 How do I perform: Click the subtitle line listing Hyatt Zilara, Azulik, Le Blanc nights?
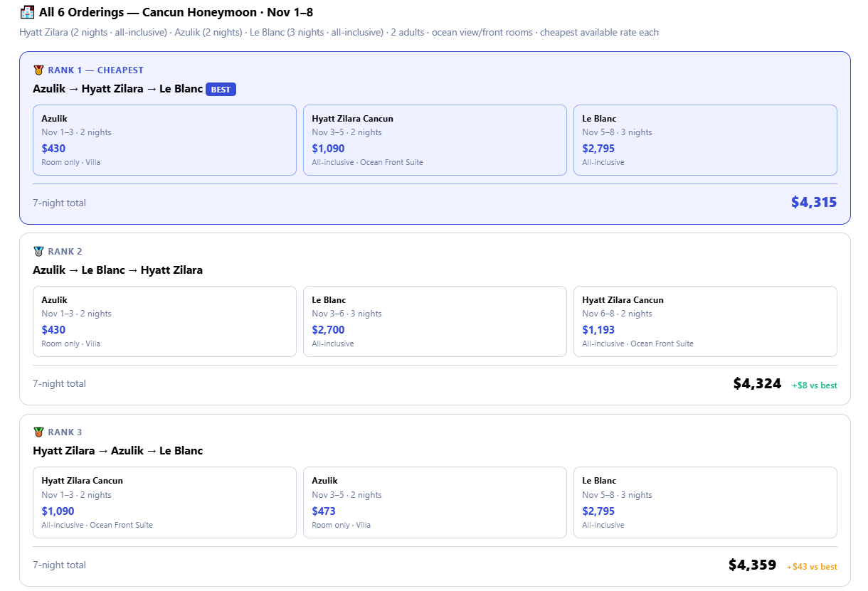click(x=339, y=32)
